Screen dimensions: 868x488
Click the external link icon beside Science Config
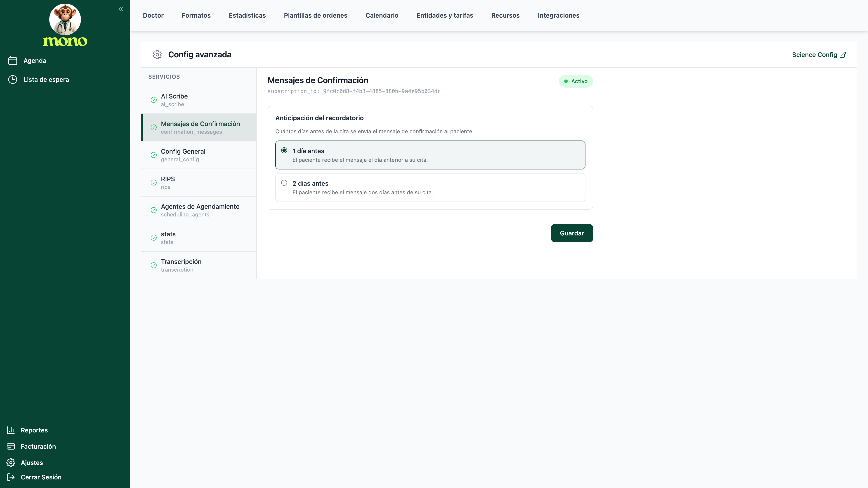click(843, 54)
